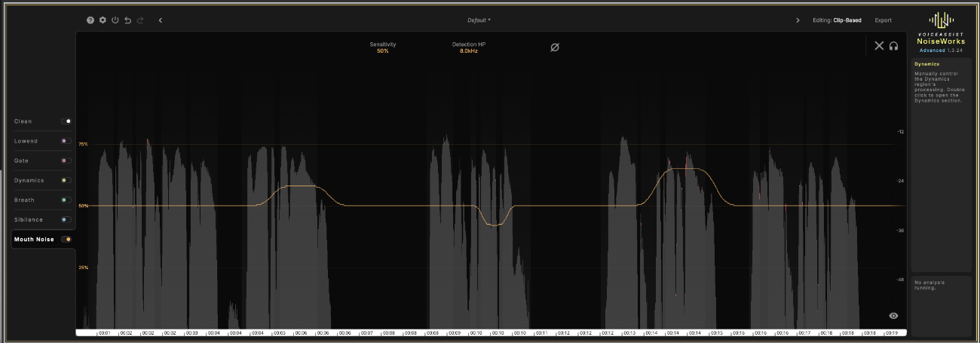Click the -12 dB scale label
This screenshot has height=343, width=980.
coord(899,132)
